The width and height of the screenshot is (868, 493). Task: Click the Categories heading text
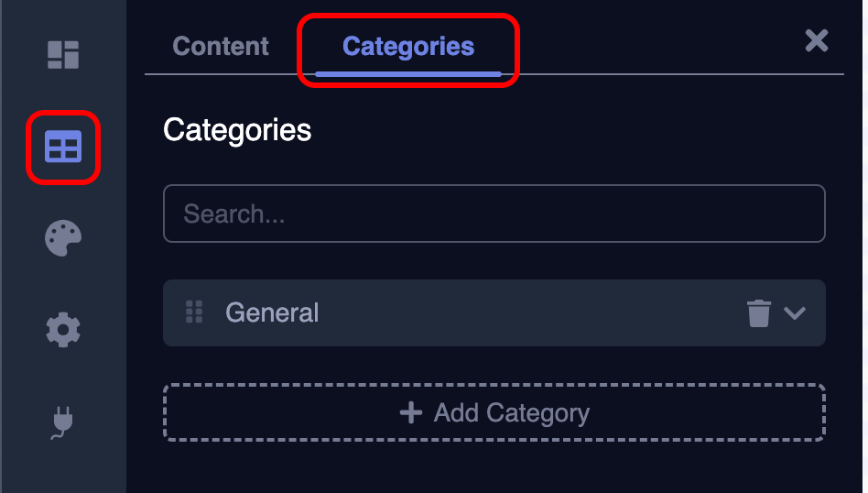(x=237, y=130)
